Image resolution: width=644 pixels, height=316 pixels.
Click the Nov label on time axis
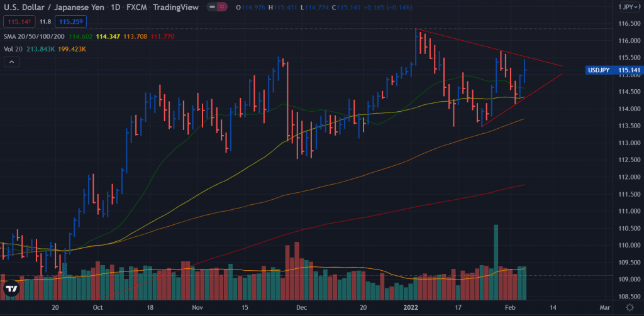pyautogui.click(x=197, y=307)
